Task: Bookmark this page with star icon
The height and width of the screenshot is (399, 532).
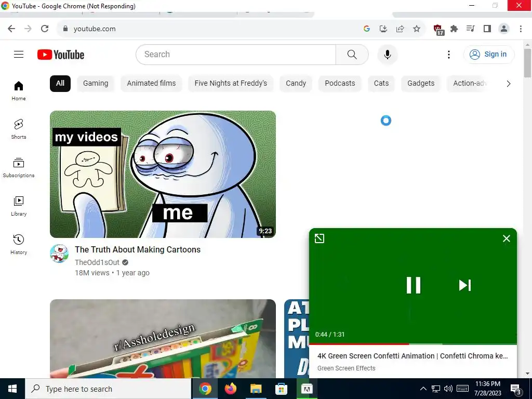Action: [x=417, y=29]
